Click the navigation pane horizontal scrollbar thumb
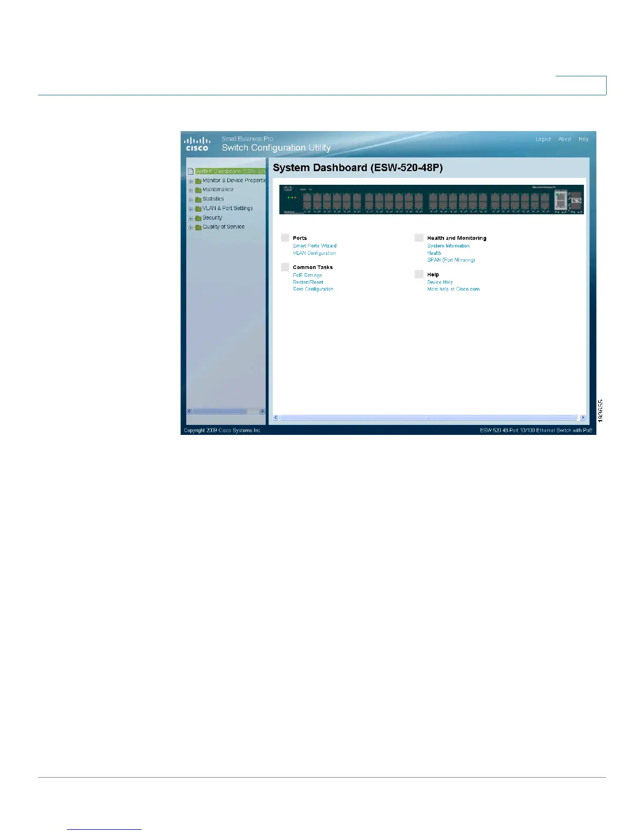Viewport: 644px width, 834px height. point(220,411)
